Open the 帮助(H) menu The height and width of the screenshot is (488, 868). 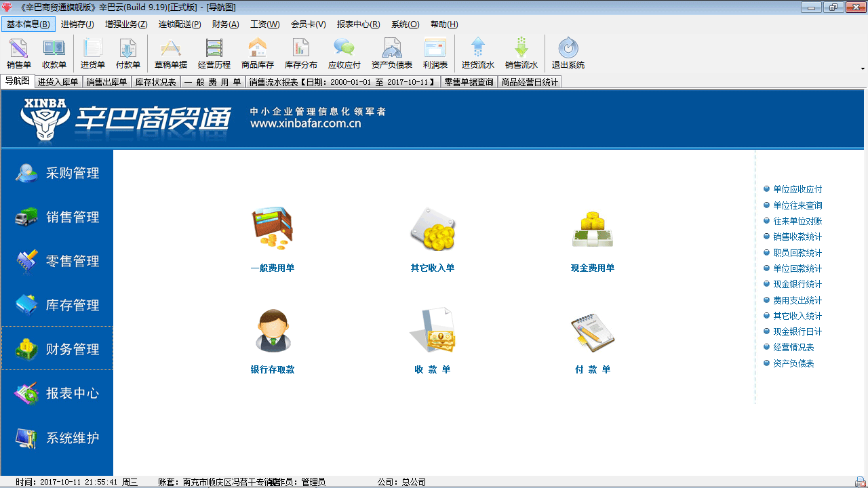click(x=444, y=24)
